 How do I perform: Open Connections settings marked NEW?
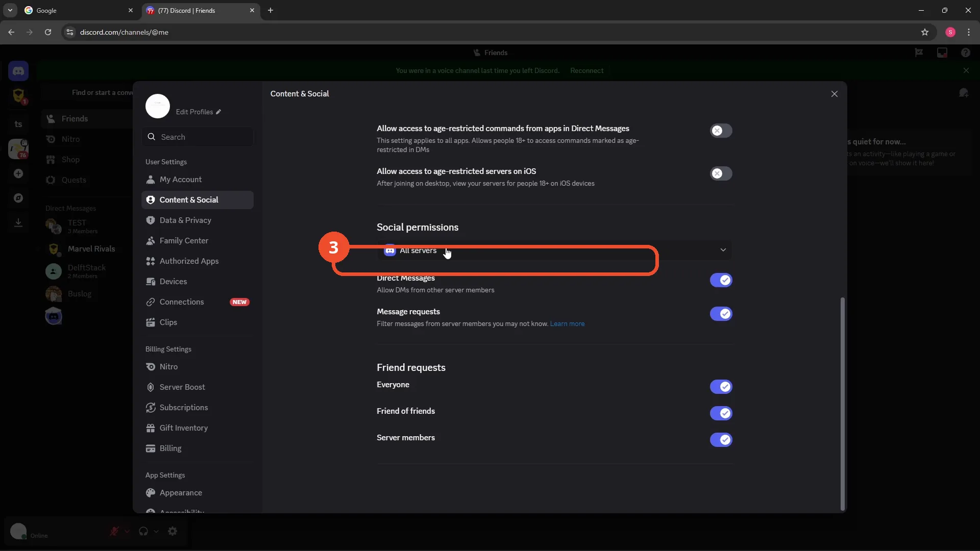coord(197,302)
